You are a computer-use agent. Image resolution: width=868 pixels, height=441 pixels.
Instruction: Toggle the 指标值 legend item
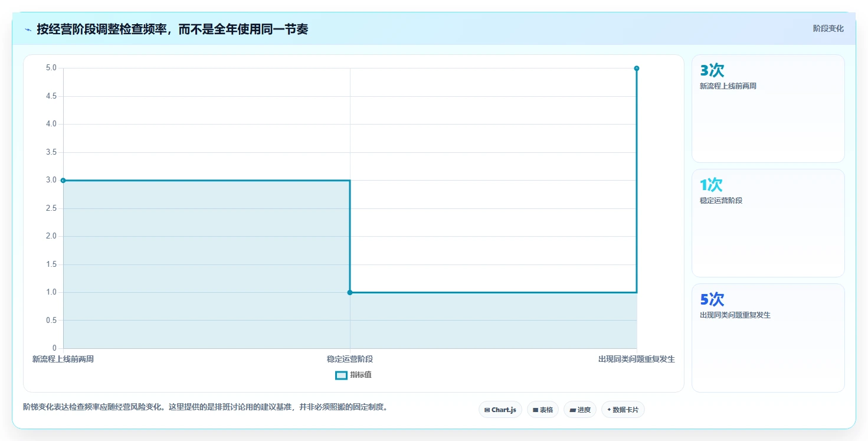click(x=353, y=375)
